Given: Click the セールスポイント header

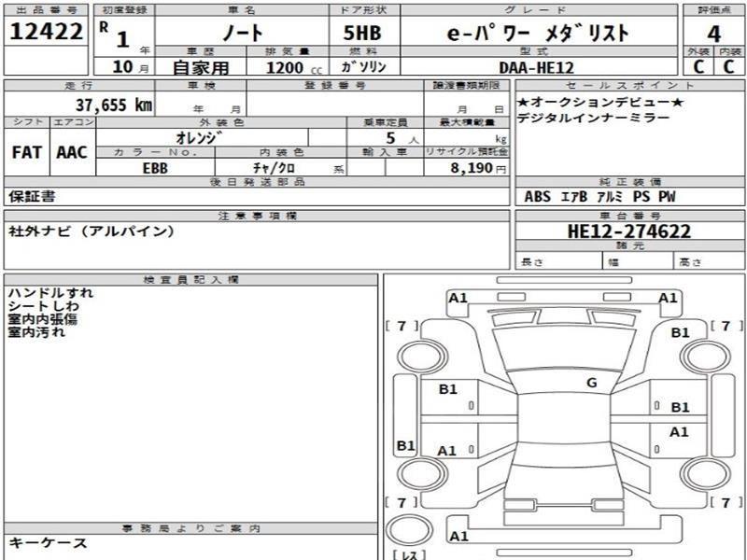Looking at the screenshot, I should (629, 85).
